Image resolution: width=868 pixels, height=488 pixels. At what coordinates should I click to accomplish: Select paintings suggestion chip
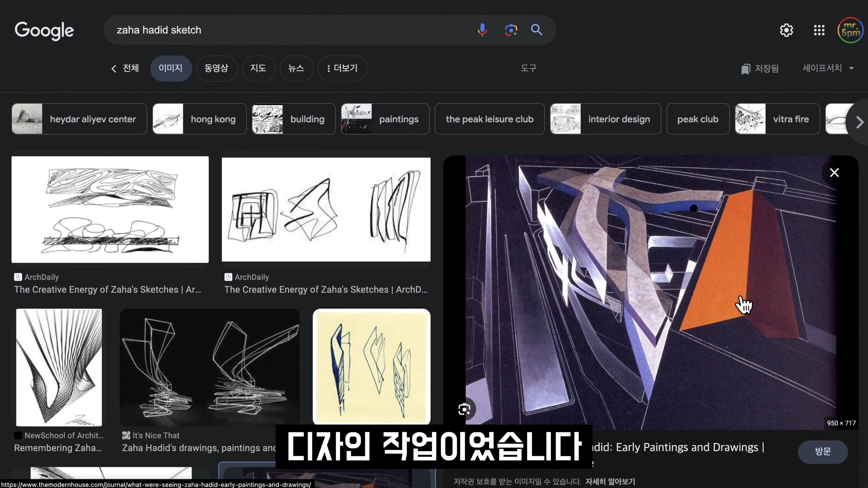[385, 119]
